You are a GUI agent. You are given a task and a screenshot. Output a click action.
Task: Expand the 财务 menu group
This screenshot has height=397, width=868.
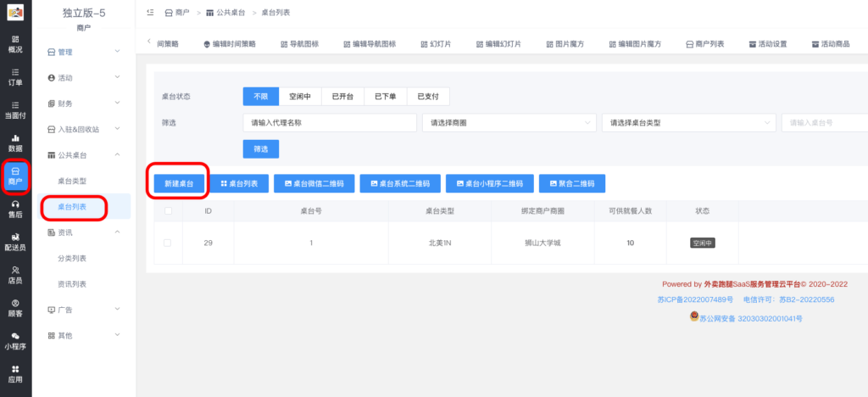point(84,103)
